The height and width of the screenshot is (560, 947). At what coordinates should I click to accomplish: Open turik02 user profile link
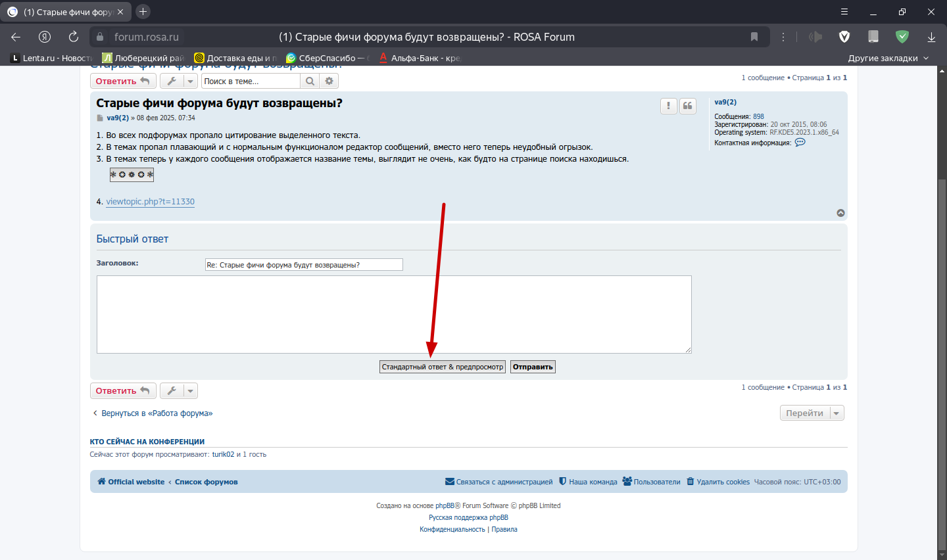pyautogui.click(x=223, y=454)
